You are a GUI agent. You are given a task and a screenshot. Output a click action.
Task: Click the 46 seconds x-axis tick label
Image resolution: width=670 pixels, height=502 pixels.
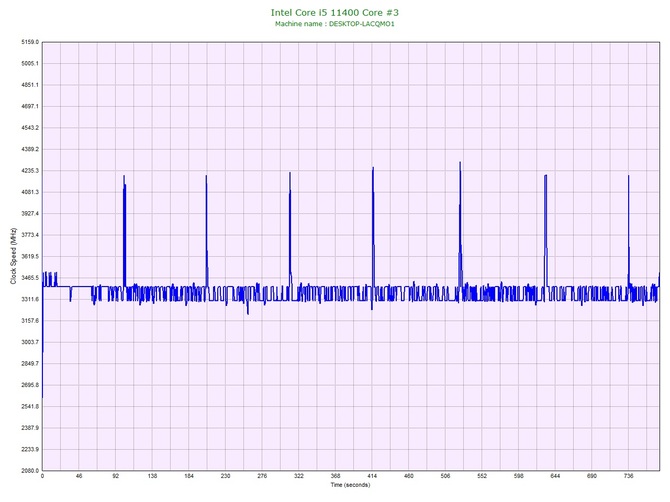coord(79,476)
